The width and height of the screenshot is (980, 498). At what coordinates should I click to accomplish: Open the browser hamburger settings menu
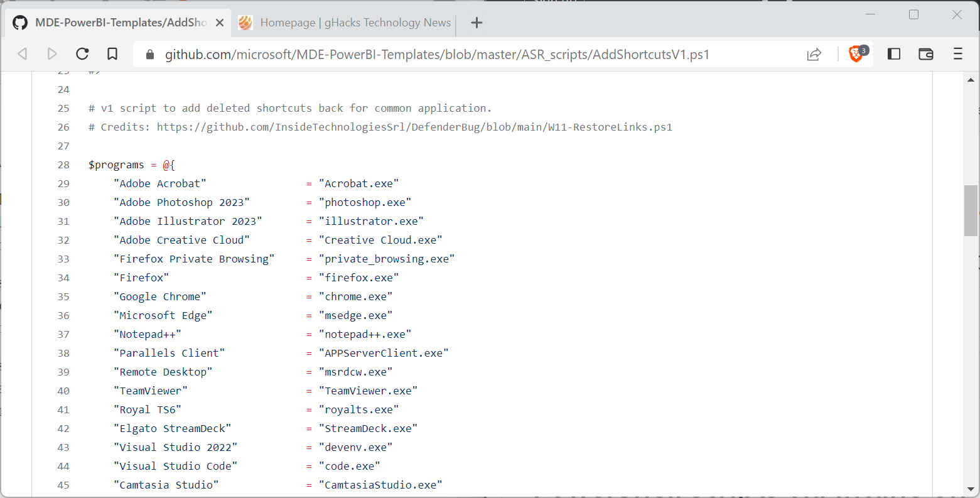point(959,54)
